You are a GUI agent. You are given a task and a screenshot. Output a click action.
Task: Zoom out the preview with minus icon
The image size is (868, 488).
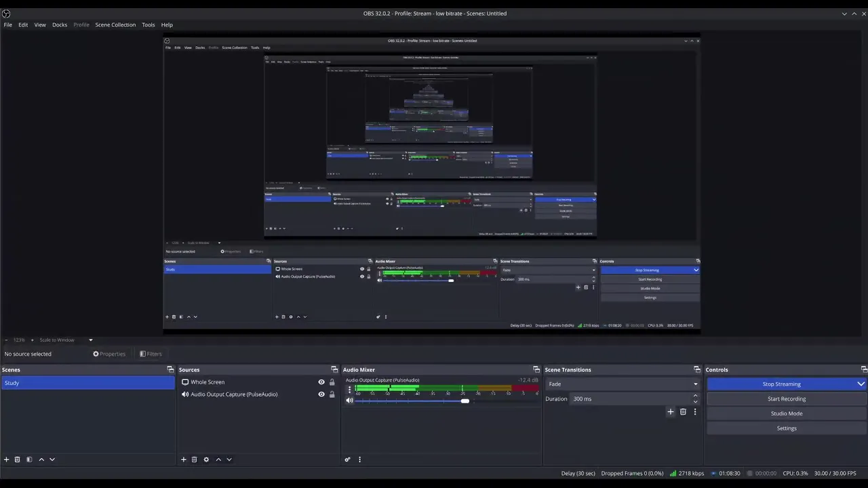pos(6,340)
